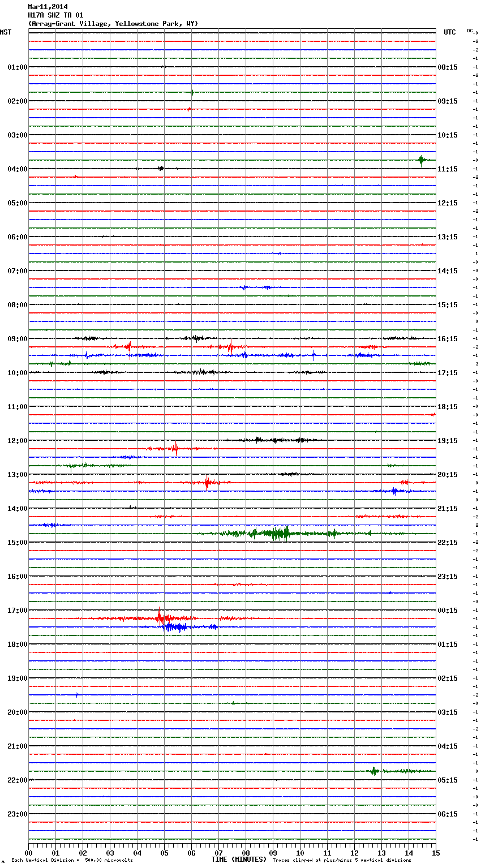Select the 09:00 MST time label
Image resolution: width=481 pixels, height=868 pixels.
17,339
